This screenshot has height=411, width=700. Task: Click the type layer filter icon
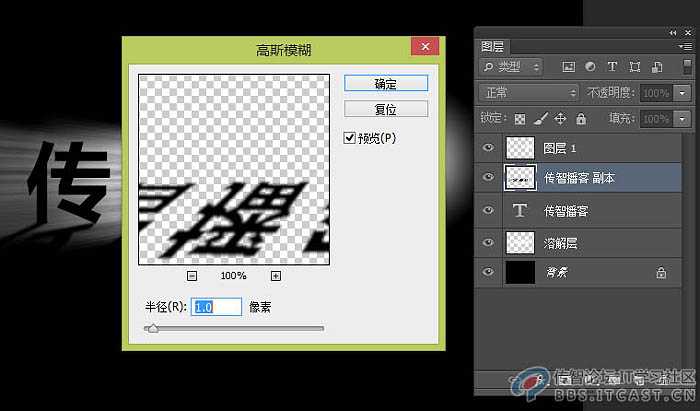click(611, 67)
